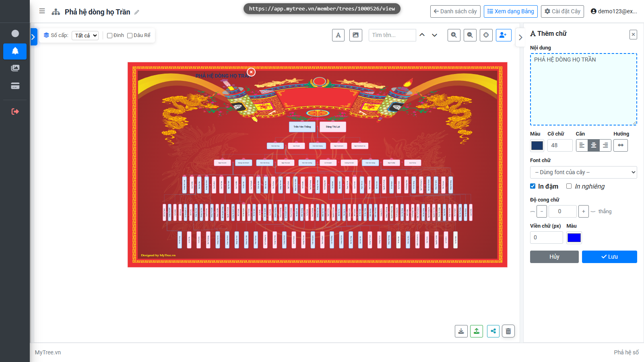Select the add image tool in the toolbar
The height and width of the screenshot is (362, 644).
(356, 35)
